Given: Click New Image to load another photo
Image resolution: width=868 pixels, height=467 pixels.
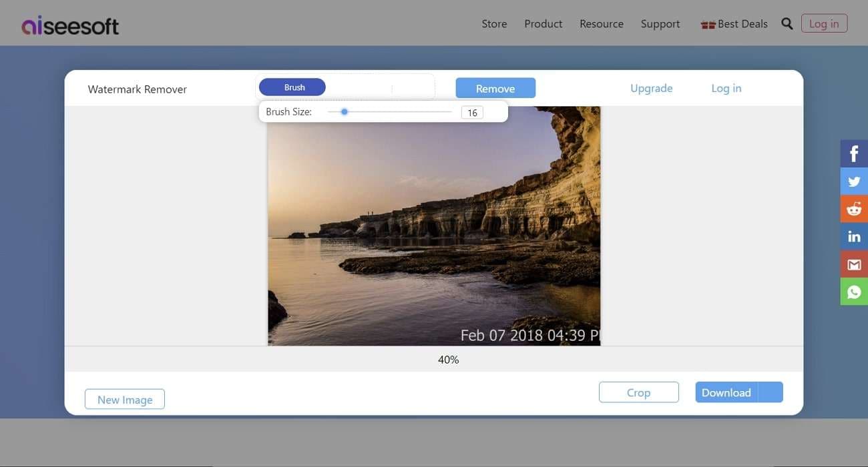Looking at the screenshot, I should pyautogui.click(x=124, y=399).
